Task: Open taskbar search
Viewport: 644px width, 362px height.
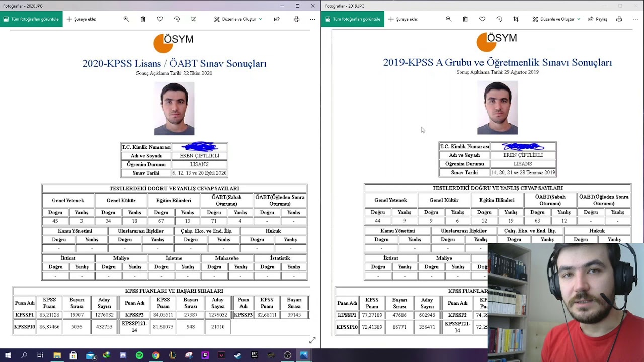Action: coord(24,355)
